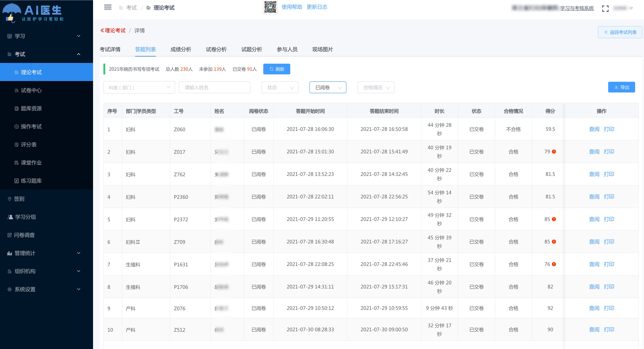The height and width of the screenshot is (349, 644).
Task: Click the 答题开始时间 column header
Action: 310,111
